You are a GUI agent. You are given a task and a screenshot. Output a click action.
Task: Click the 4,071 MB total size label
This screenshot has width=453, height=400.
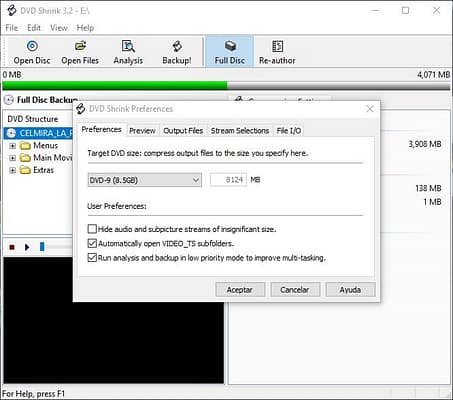coord(433,74)
